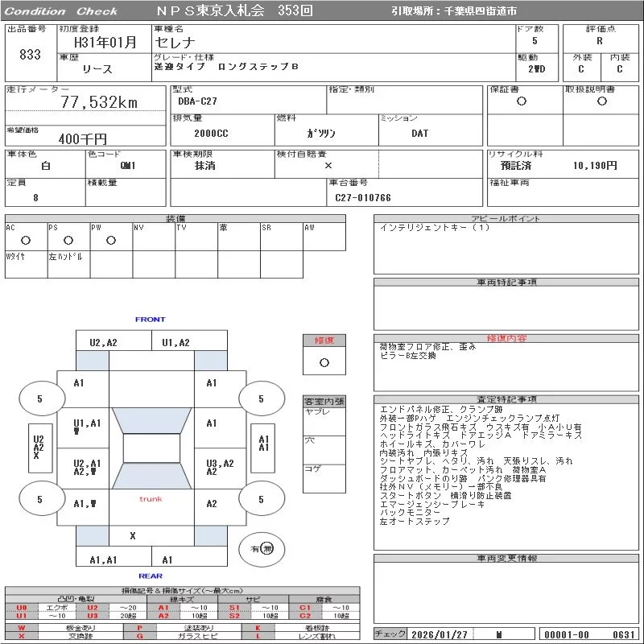The width and height of the screenshot is (644, 644).
Task: Click the side box marked A1 A1 stacked
Action: [262, 443]
